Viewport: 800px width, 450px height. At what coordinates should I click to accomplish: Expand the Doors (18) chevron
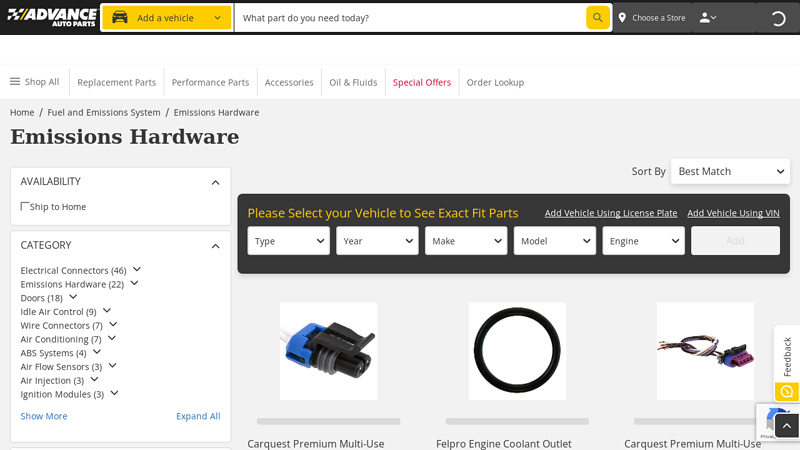pos(73,297)
